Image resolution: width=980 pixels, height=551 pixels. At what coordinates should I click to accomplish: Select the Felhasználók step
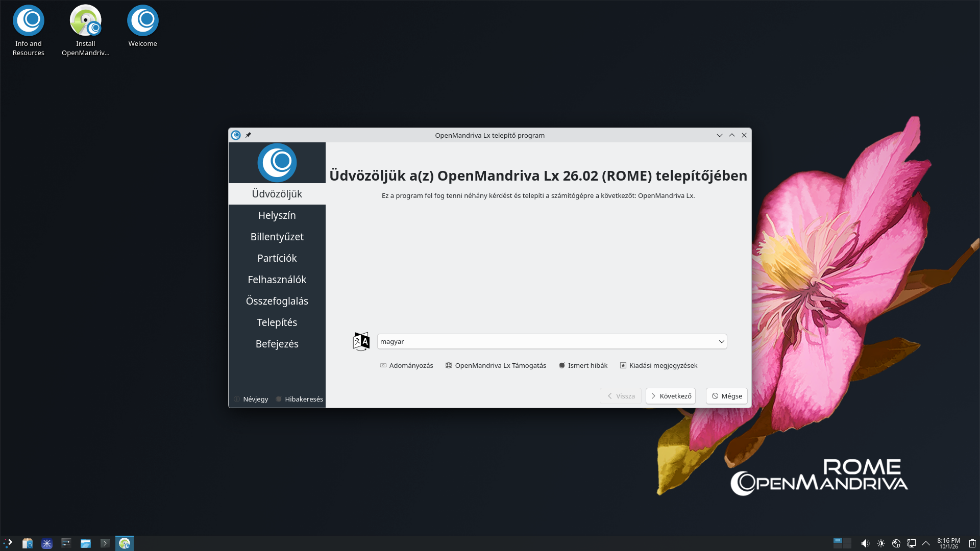coord(277,280)
